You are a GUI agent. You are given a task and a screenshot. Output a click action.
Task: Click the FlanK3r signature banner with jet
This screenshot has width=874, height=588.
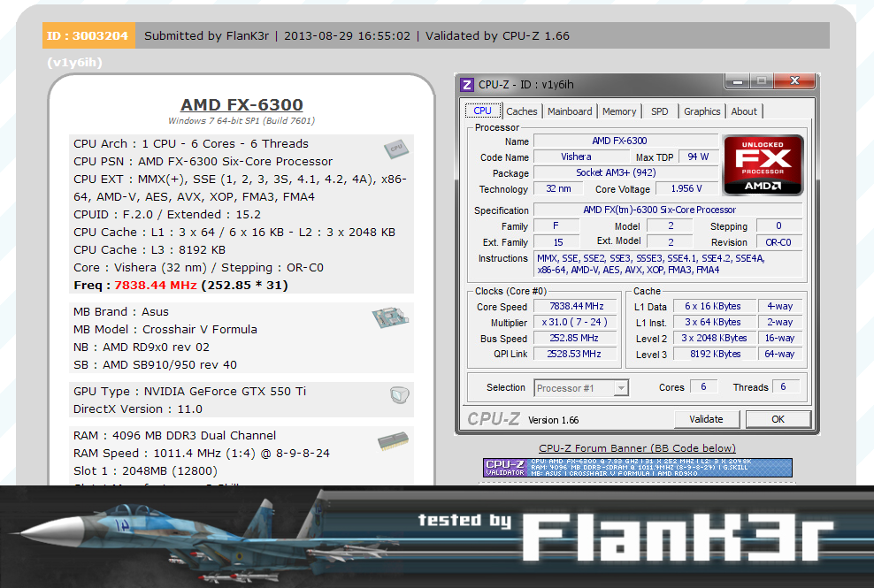pos(437,537)
